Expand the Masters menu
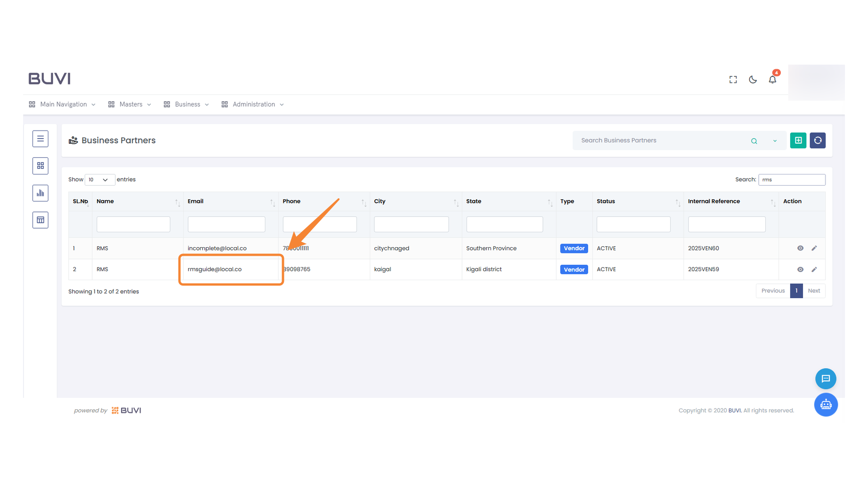868x488 pixels. [x=130, y=104]
